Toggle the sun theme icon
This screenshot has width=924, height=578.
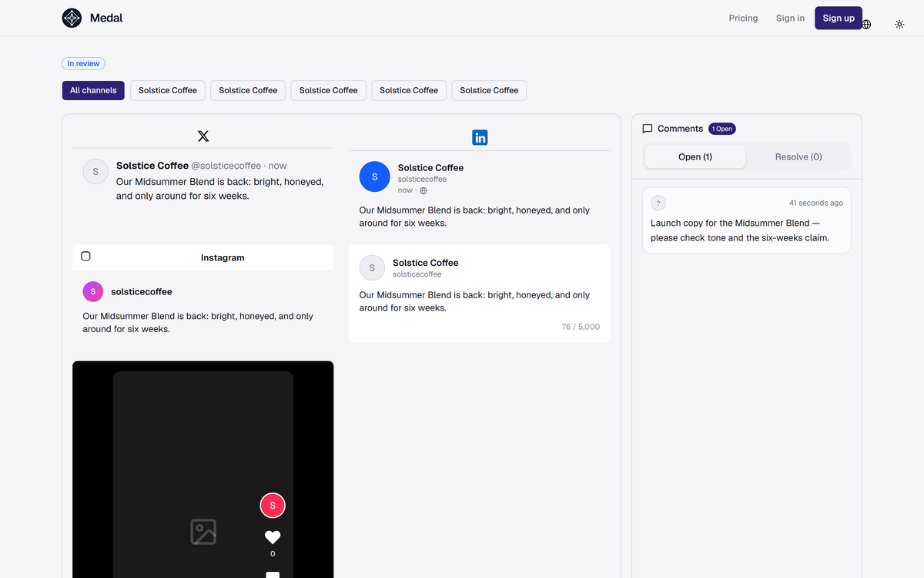click(899, 25)
